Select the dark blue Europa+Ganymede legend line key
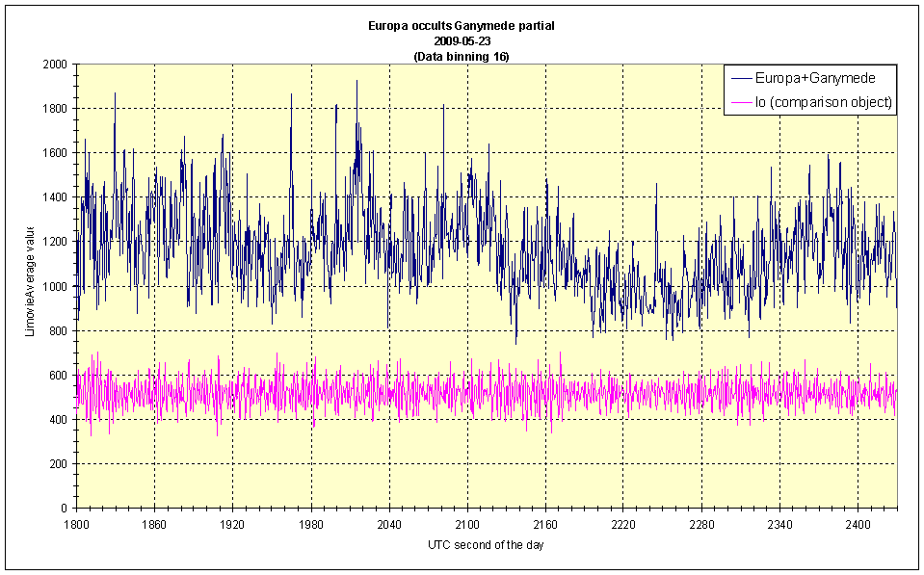 click(x=741, y=78)
